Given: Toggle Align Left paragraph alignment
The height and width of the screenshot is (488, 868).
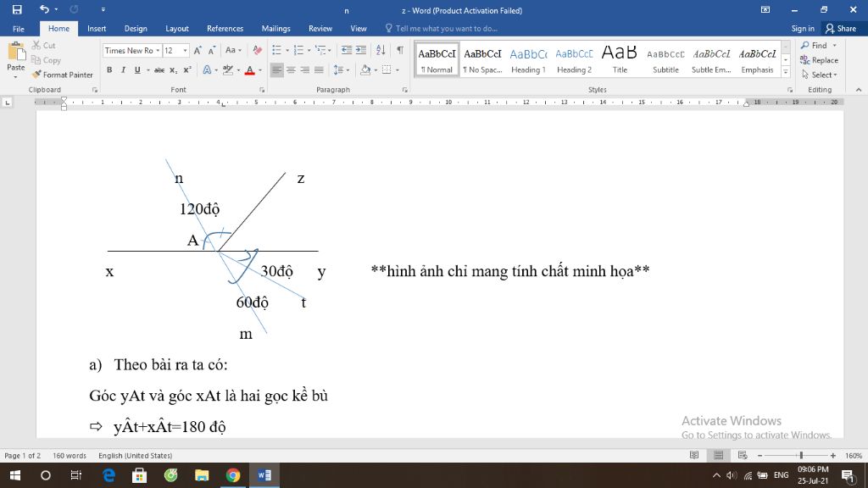Looking at the screenshot, I should 277,70.
